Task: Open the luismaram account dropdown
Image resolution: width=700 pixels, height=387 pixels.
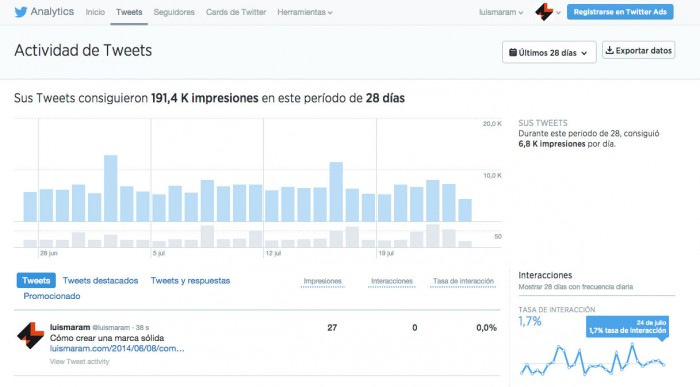Action: coord(501,12)
